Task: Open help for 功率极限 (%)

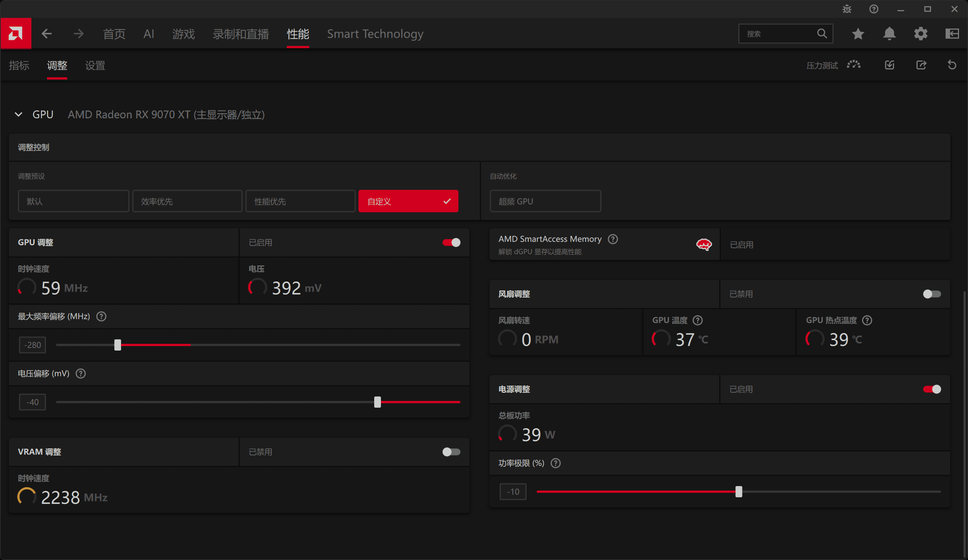Action: [x=555, y=463]
